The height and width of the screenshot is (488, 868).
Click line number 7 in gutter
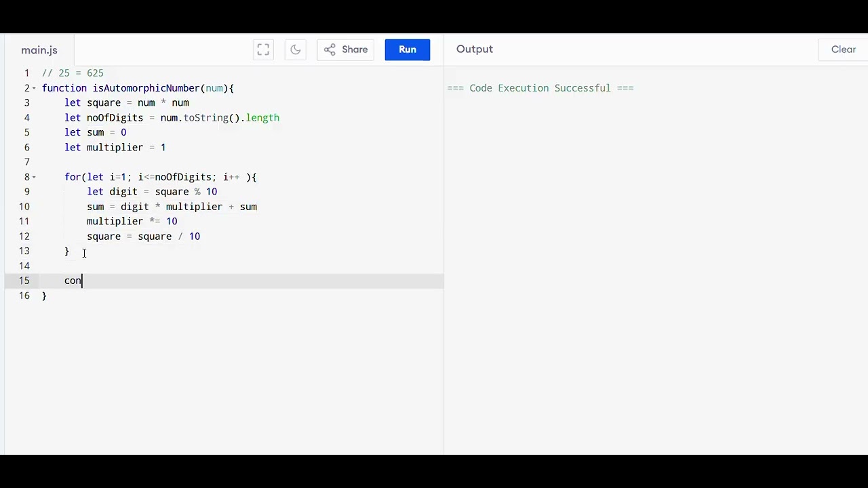(27, 163)
